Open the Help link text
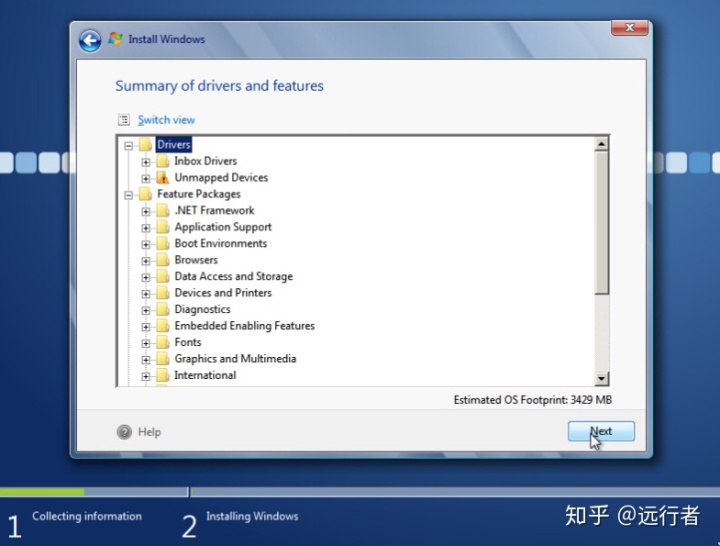720x546 pixels. coord(149,432)
